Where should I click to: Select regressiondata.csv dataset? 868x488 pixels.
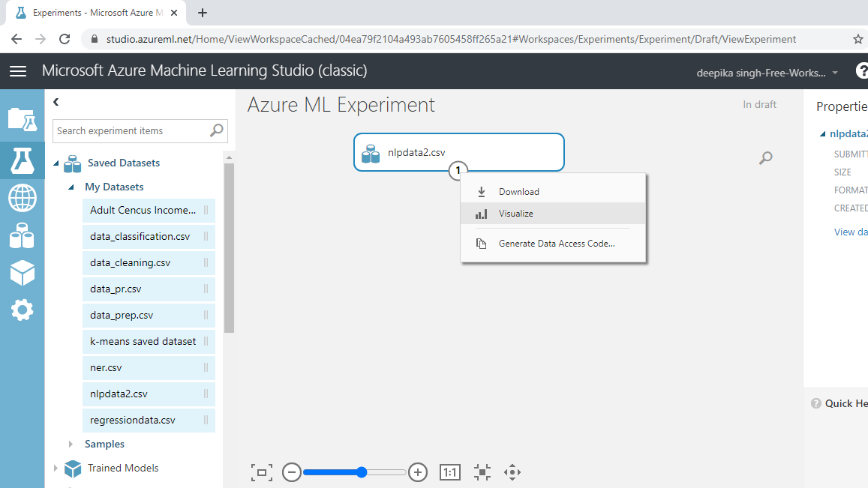click(x=149, y=421)
